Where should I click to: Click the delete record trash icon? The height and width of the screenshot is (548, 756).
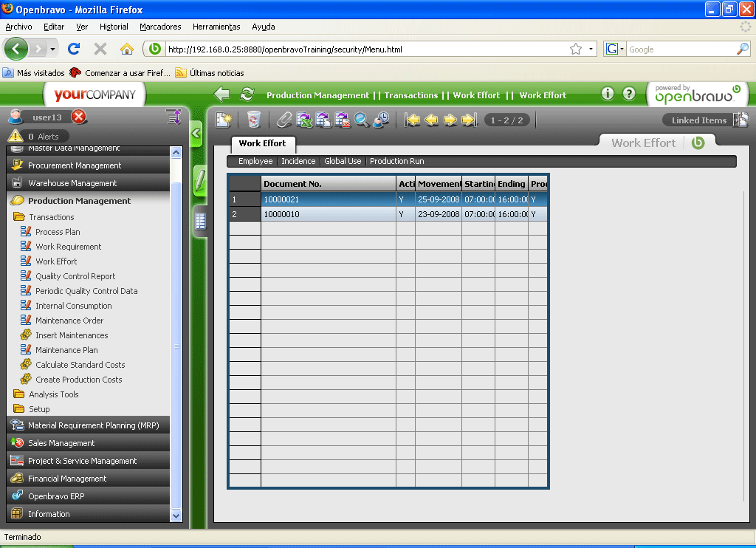point(254,120)
